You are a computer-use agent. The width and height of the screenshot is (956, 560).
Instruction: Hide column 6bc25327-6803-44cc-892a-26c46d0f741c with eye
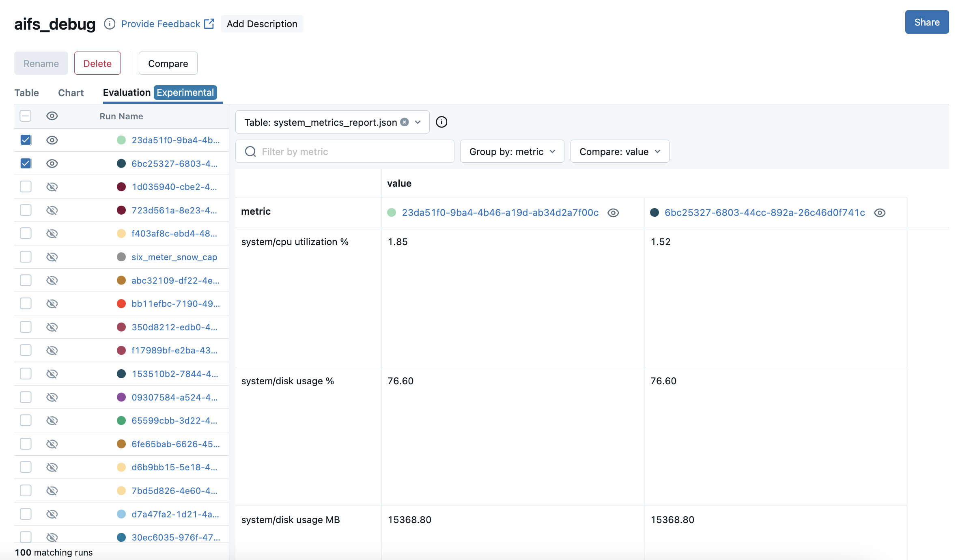click(x=880, y=213)
